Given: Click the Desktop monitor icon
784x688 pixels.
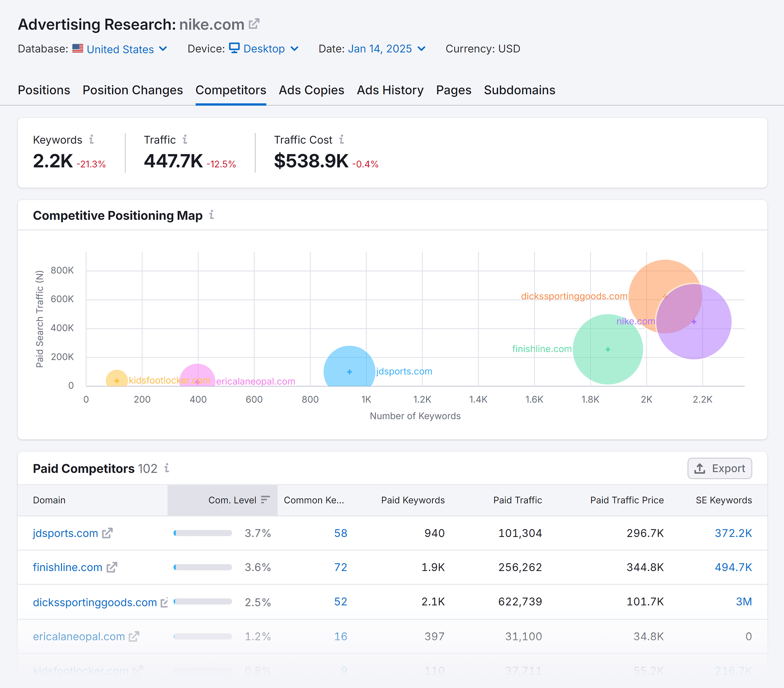Looking at the screenshot, I should tap(234, 48).
